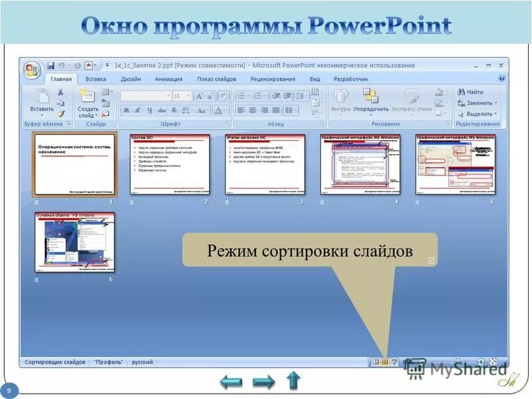Click the Text direction icon
532x399 pixels.
(x=316, y=92)
